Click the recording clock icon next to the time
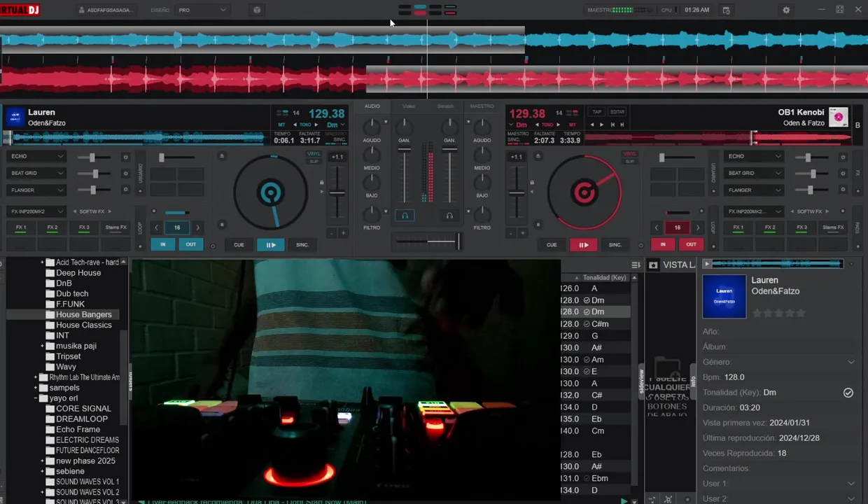 726,10
